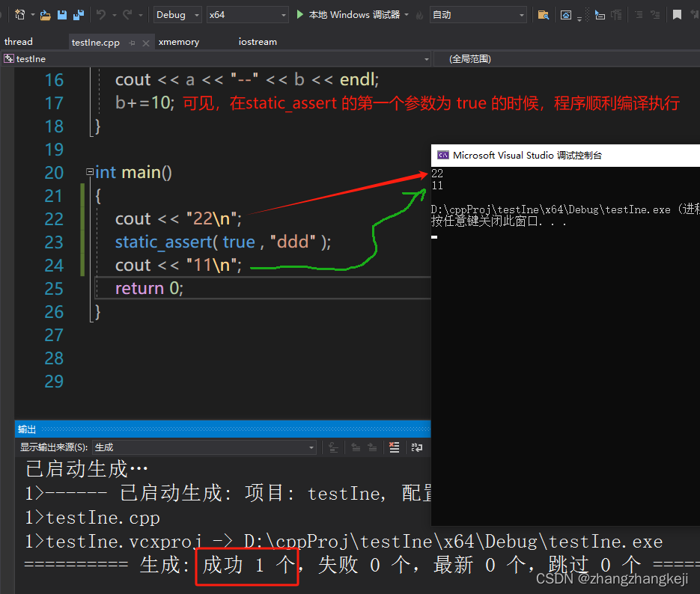Click line number 20 in the gutter
The image size is (700, 594).
(54, 173)
